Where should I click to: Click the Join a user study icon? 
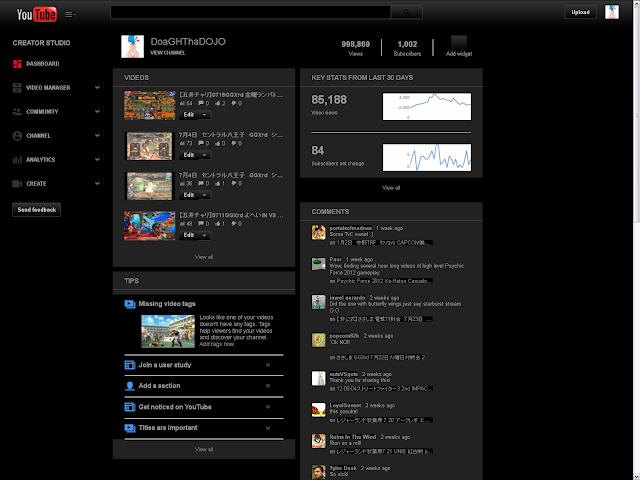click(130, 365)
